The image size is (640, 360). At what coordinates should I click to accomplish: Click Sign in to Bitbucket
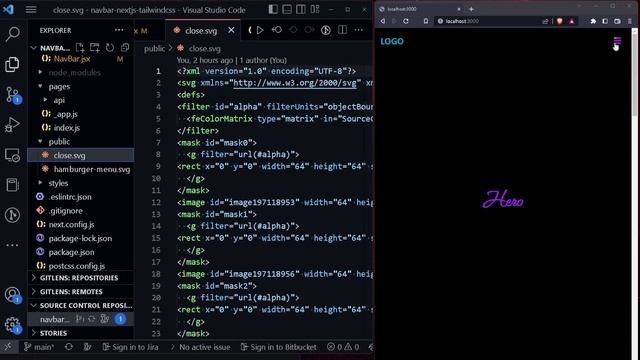279,347
